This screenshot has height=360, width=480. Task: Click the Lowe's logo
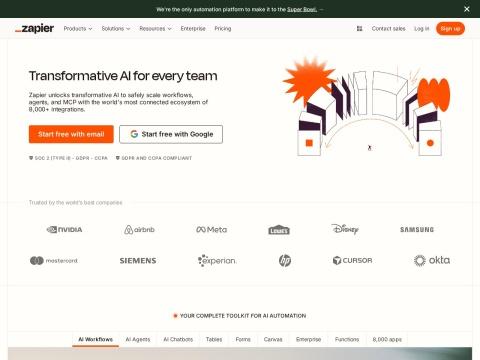[x=279, y=230]
